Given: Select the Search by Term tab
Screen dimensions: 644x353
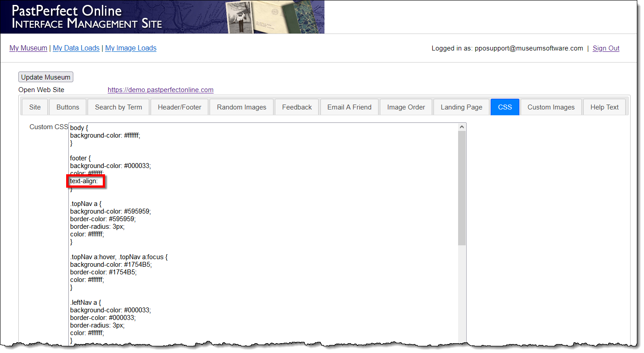Looking at the screenshot, I should (118, 107).
